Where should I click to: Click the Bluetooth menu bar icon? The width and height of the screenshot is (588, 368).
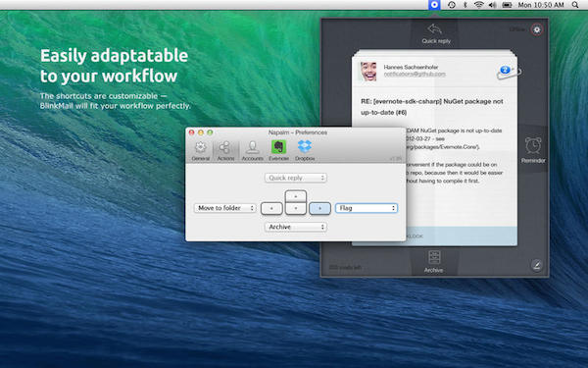click(465, 5)
